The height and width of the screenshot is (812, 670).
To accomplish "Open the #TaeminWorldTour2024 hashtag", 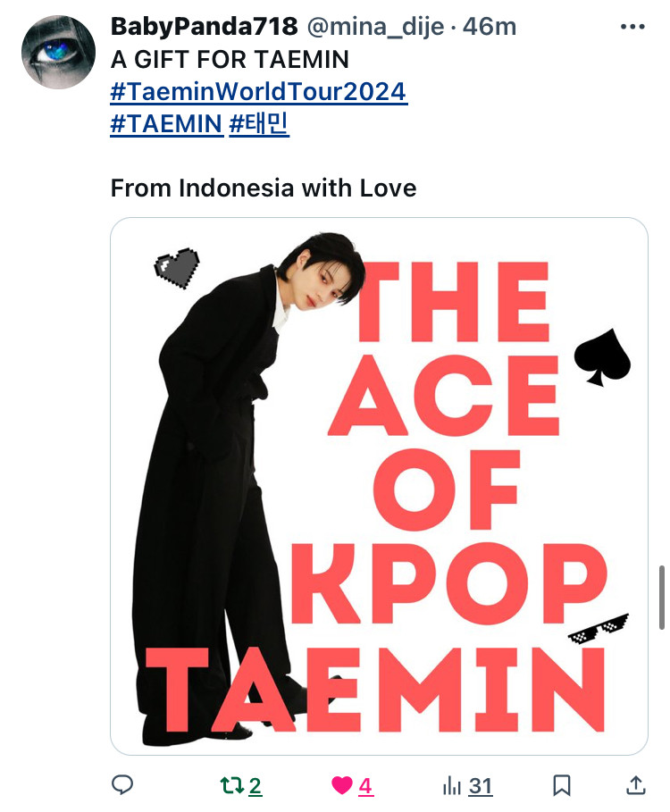I will pyautogui.click(x=259, y=92).
